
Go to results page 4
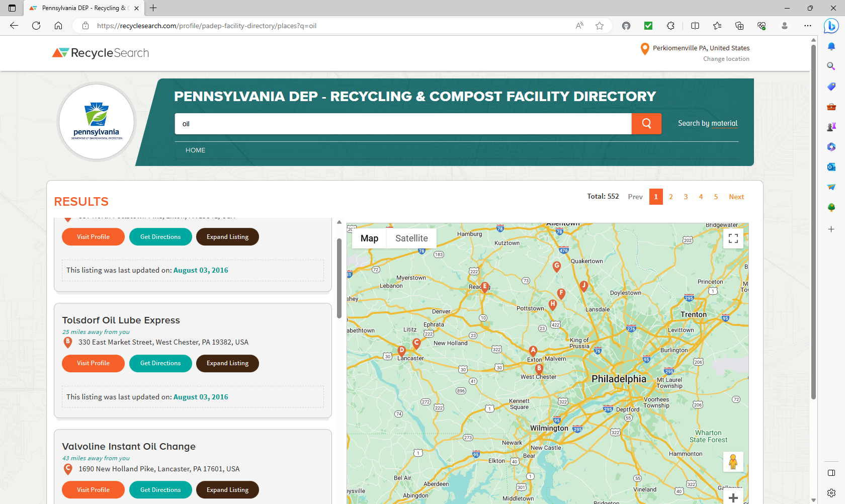click(x=701, y=197)
